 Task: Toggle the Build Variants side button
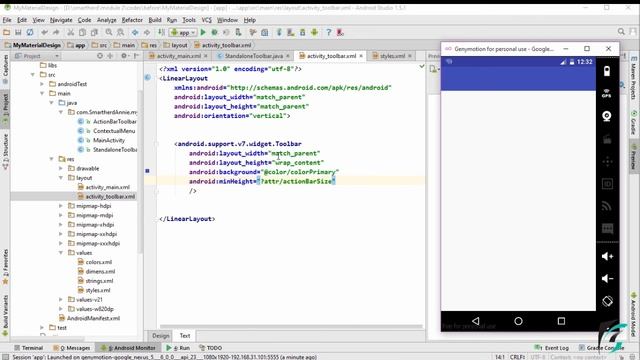[x=6, y=315]
